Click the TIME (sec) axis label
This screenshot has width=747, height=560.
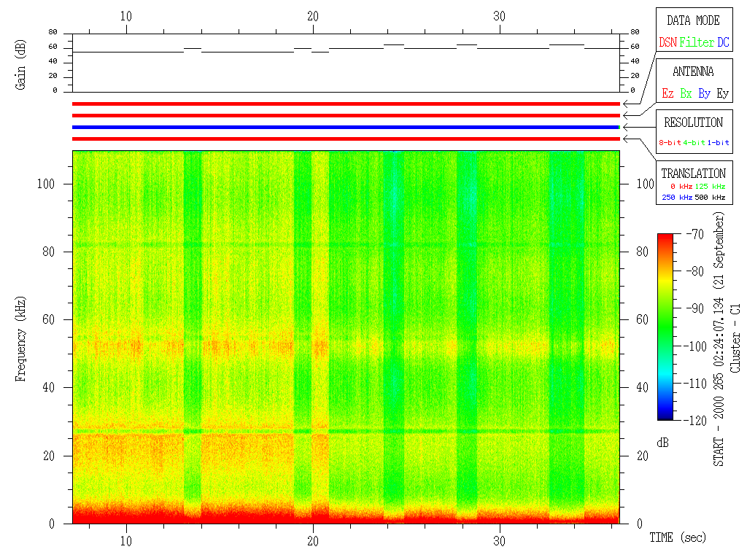pyautogui.click(x=678, y=538)
